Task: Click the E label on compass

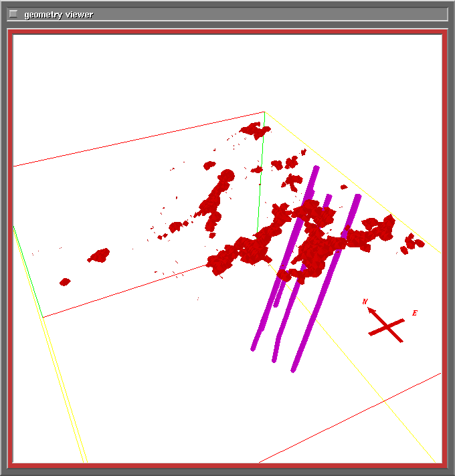Action: (415, 313)
